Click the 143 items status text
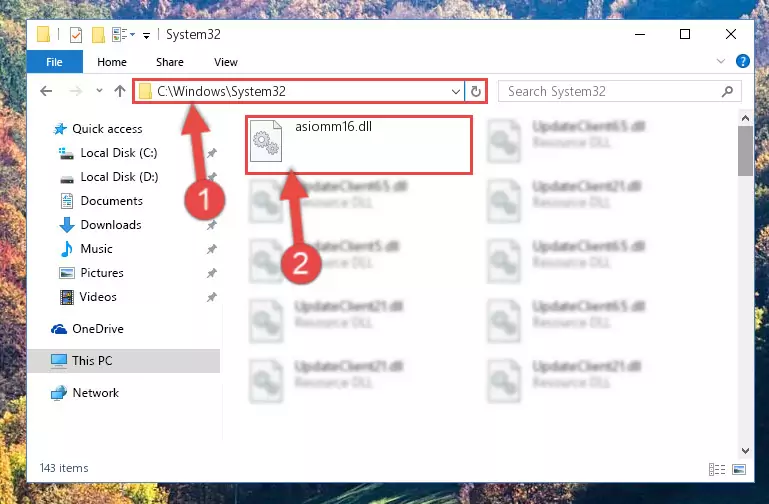The image size is (769, 504). [x=64, y=468]
